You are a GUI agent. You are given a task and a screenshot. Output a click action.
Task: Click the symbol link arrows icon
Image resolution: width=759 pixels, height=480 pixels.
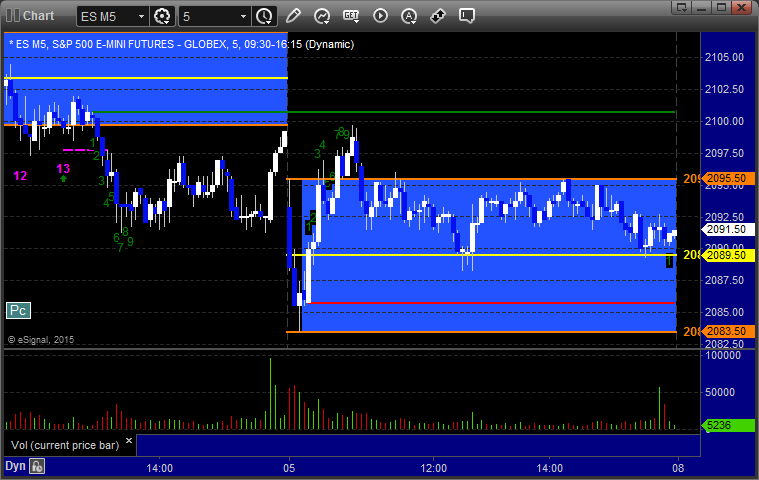click(438, 16)
